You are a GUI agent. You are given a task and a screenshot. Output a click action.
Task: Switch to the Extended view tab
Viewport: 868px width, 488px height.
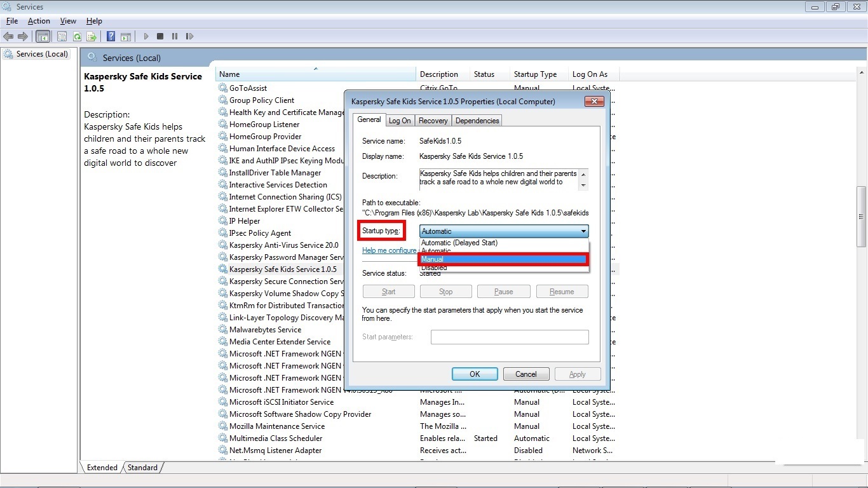click(102, 468)
